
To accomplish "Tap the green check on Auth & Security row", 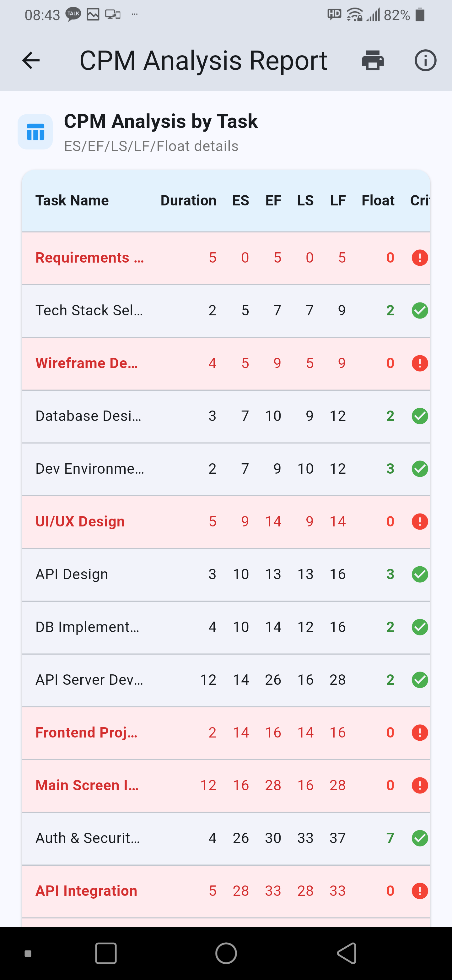I will point(420,838).
